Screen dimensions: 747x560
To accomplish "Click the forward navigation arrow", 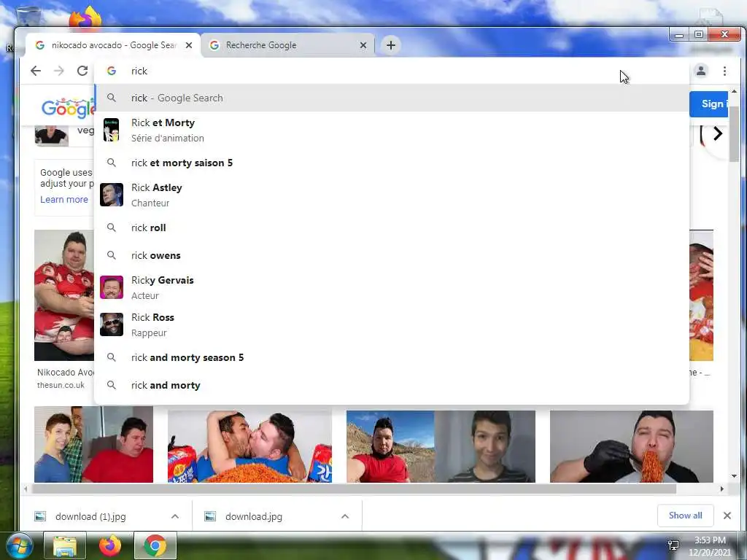I will point(59,71).
